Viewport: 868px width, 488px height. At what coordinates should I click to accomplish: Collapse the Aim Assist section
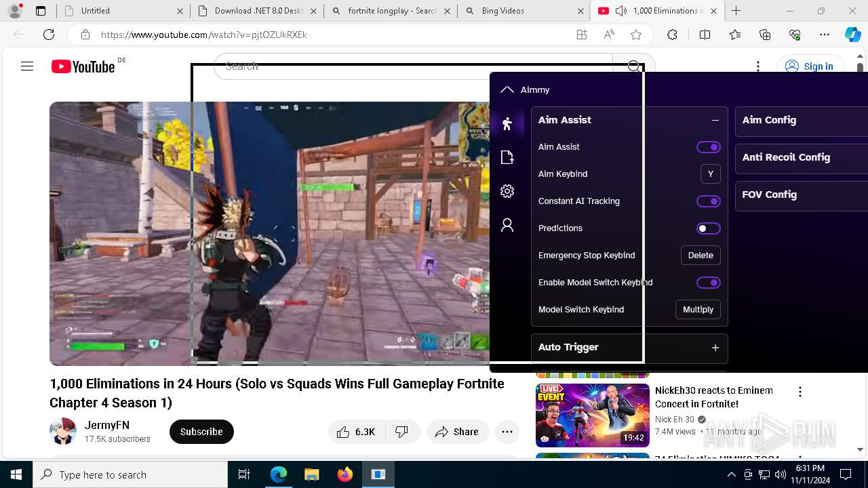715,120
